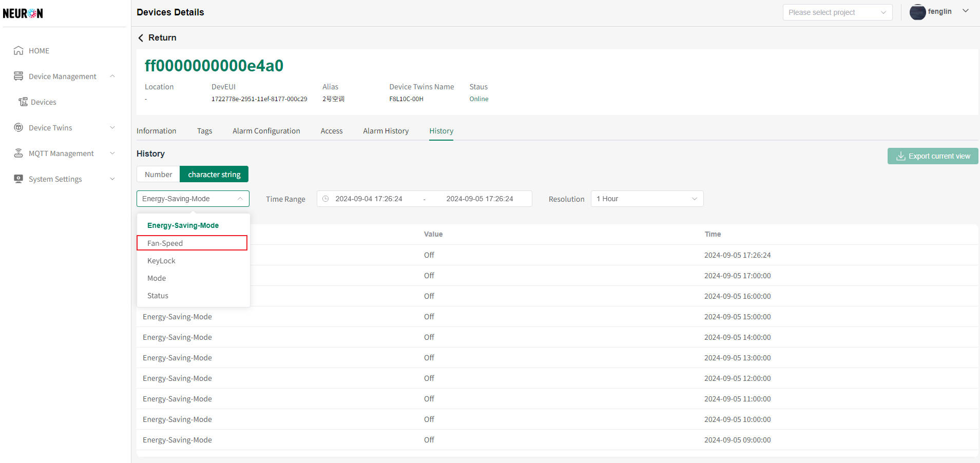Collapse the Device Management menu chevron
Image resolution: width=980 pixels, height=463 pixels.
(112, 76)
